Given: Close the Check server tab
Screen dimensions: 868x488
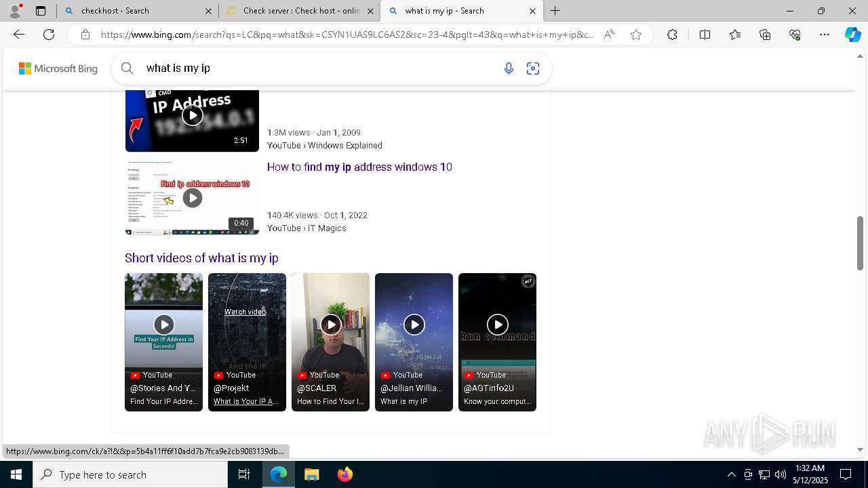Looking at the screenshot, I should (x=370, y=11).
